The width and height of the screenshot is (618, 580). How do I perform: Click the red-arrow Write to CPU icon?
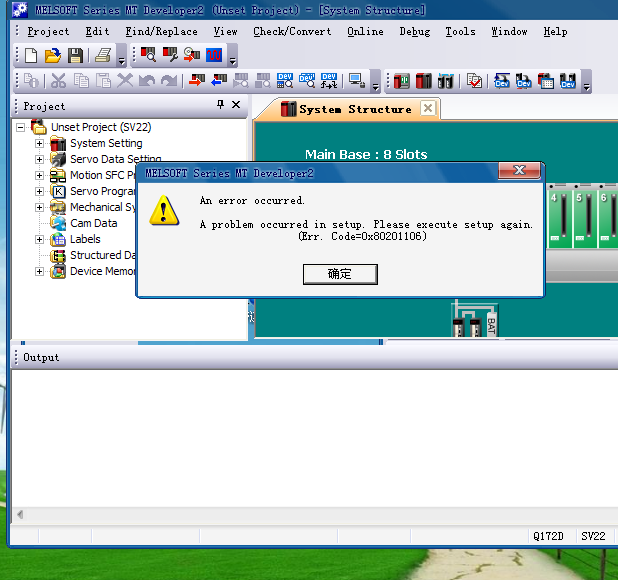pos(196,81)
